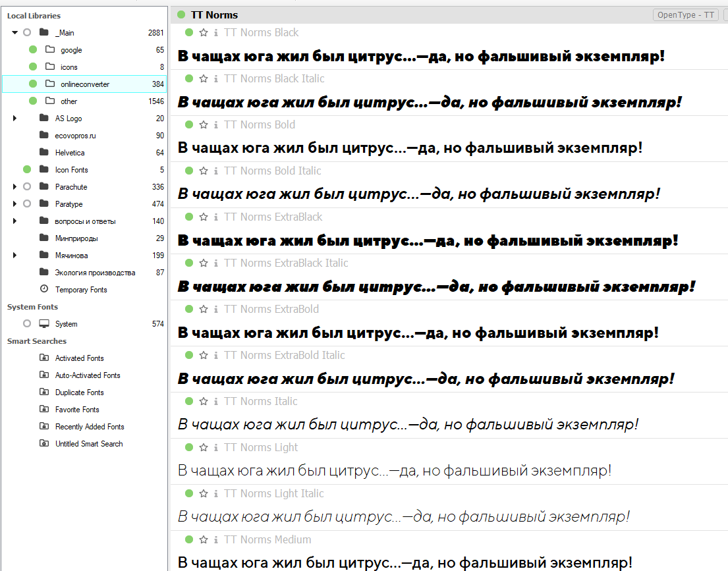The image size is (728, 571).
Task: Toggle activation dot of TT Norms Bold
Action: [x=189, y=124]
